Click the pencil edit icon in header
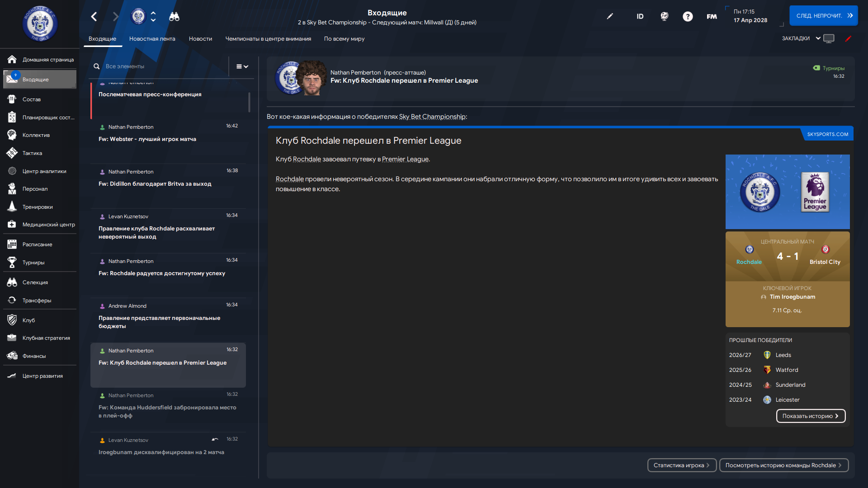Image resolution: width=868 pixels, height=488 pixels. [610, 16]
